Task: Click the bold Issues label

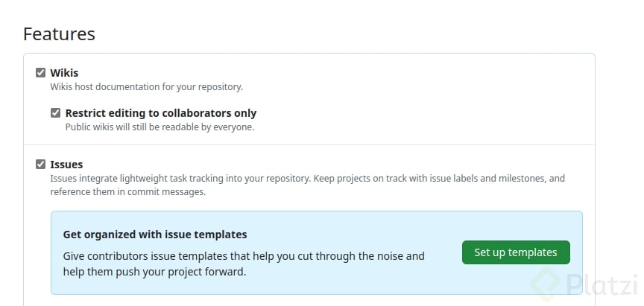Action: coord(66,165)
